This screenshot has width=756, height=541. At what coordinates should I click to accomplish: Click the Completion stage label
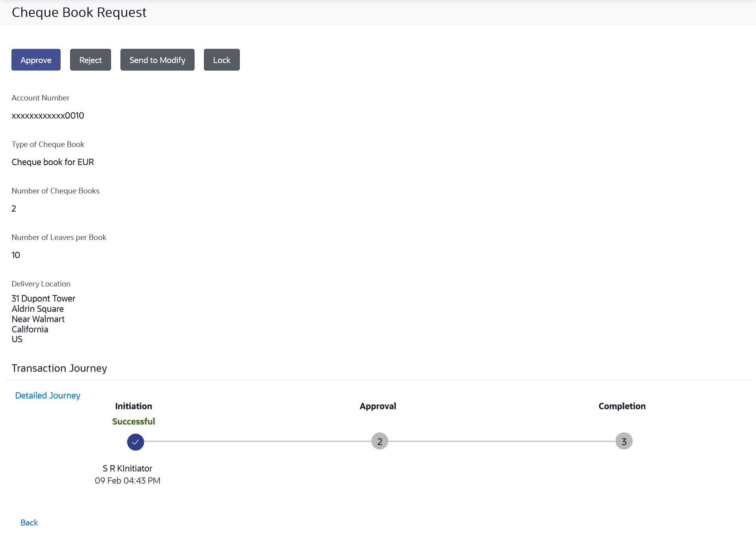[622, 406]
